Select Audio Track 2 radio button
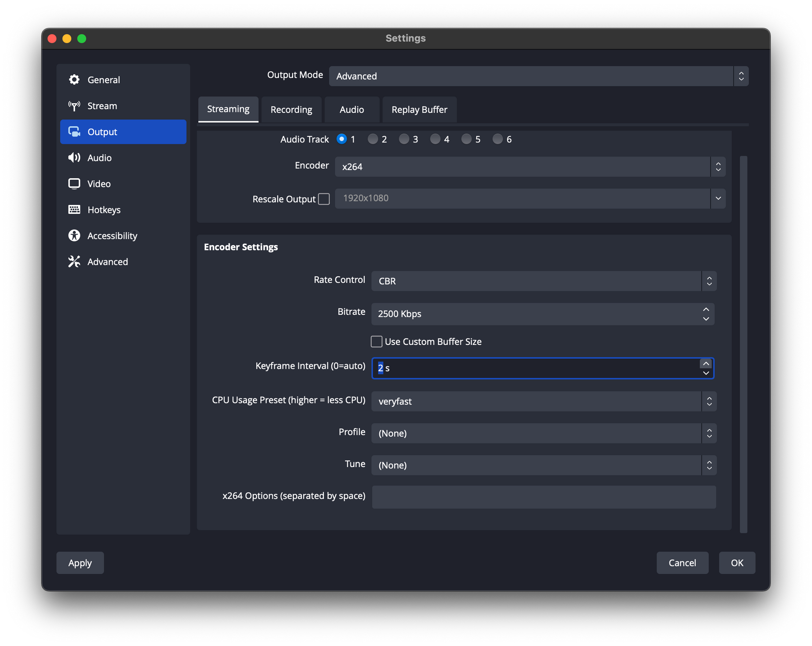 pos(372,139)
